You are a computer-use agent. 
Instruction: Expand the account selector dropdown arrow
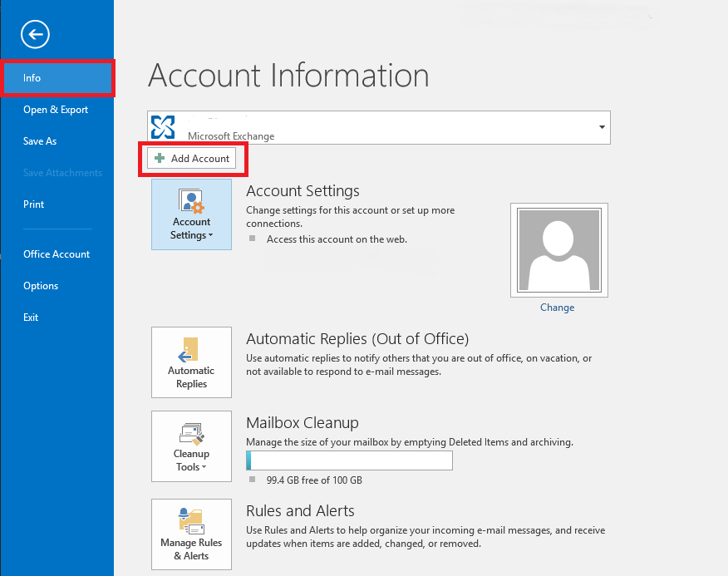tap(602, 127)
